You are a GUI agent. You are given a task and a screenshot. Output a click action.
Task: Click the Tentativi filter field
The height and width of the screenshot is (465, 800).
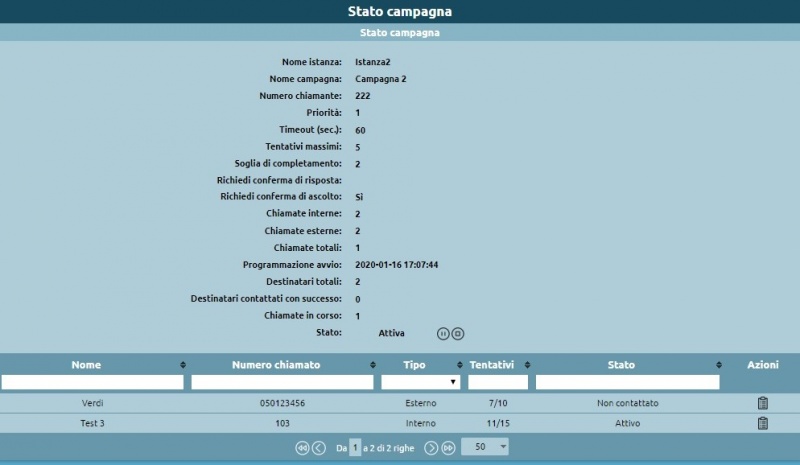coord(498,382)
